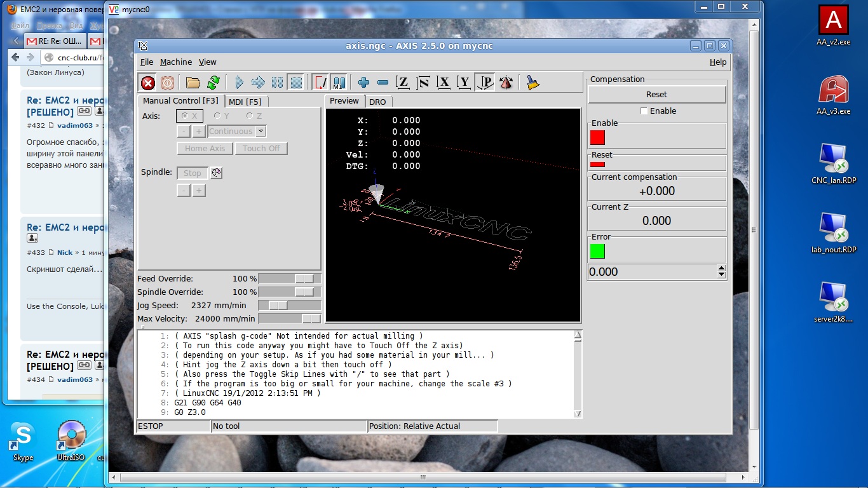Launch UltraISO from the desktop shortcut

71,442
